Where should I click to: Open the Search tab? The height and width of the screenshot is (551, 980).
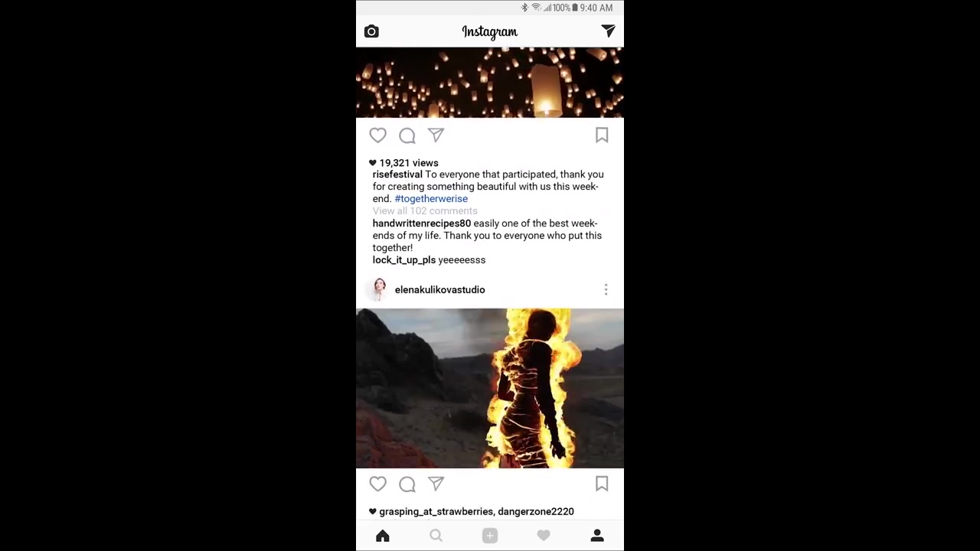click(x=436, y=536)
